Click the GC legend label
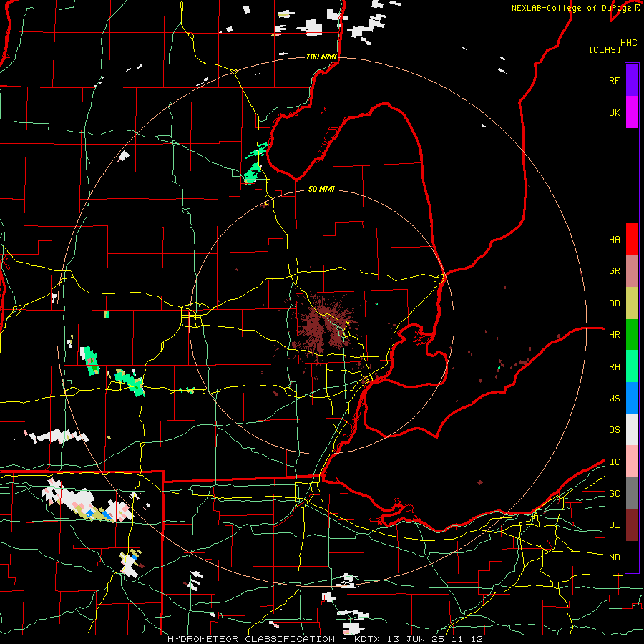The height and width of the screenshot is (644, 644). click(614, 494)
